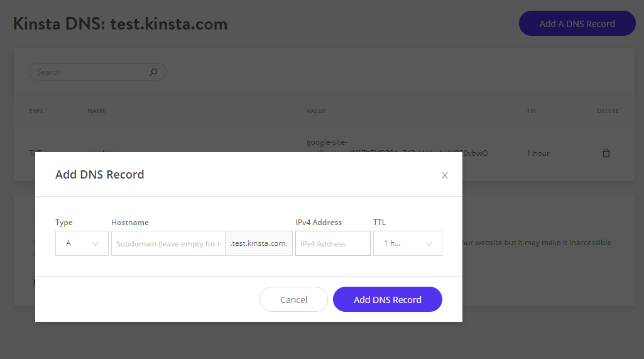Image resolution: width=644 pixels, height=359 pixels.
Task: Click the DELETE column header
Action: [x=608, y=111]
